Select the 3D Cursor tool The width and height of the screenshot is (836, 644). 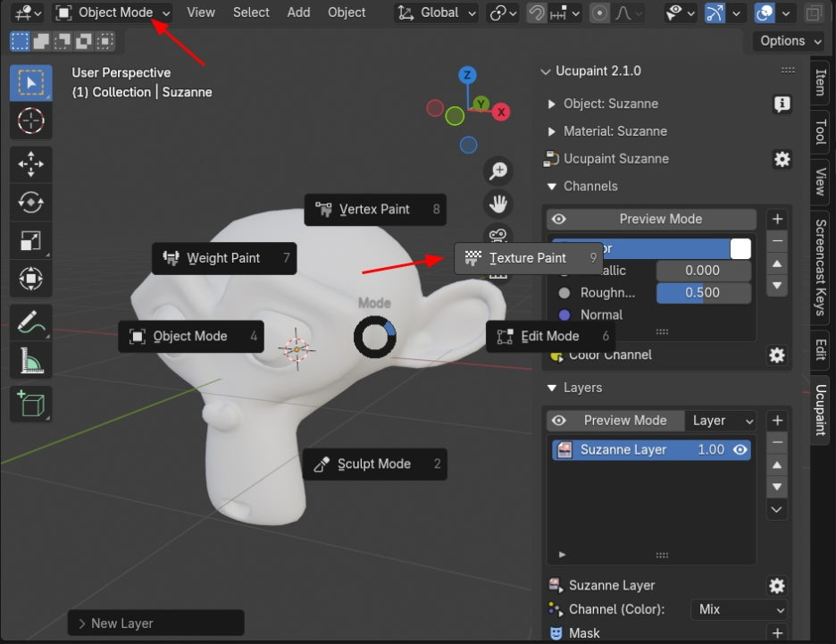pos(31,121)
